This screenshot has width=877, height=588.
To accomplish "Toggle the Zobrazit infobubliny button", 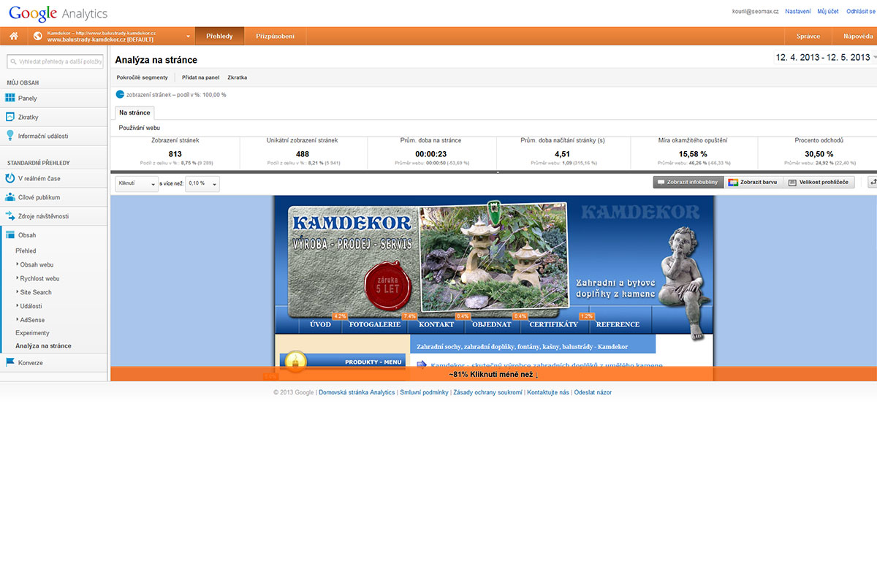I will click(x=687, y=182).
